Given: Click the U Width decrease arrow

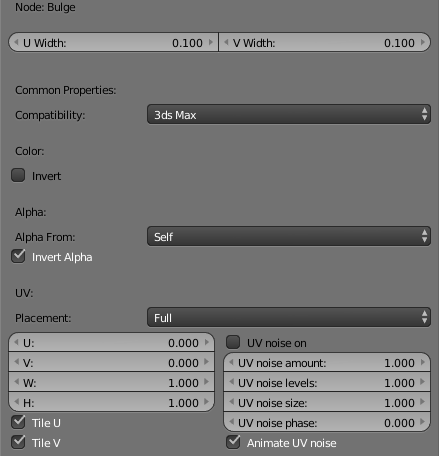Looking at the screenshot, I should pyautogui.click(x=16, y=42).
